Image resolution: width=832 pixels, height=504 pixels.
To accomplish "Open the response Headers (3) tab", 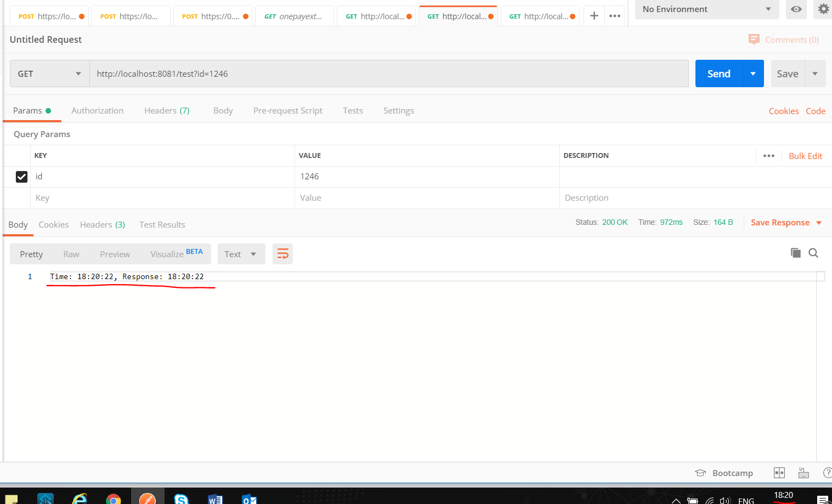I will click(103, 224).
